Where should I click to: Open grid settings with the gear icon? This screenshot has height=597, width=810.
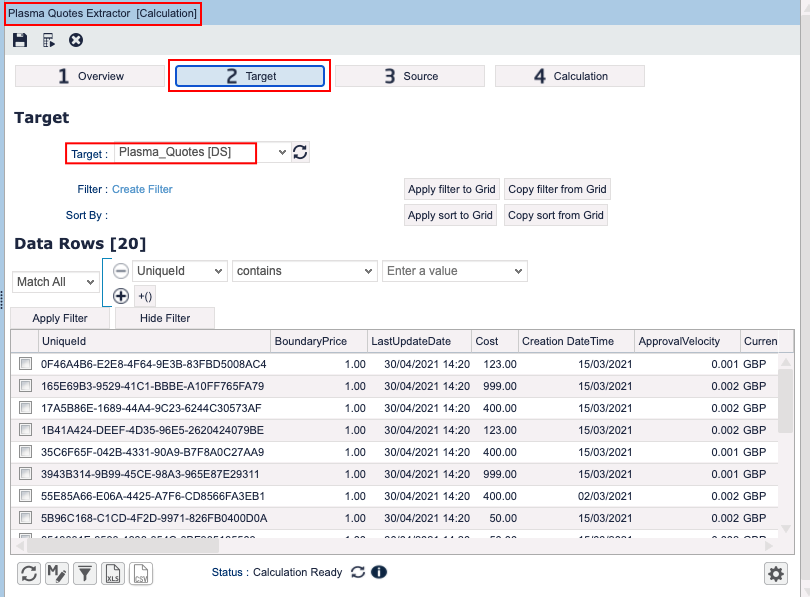pyautogui.click(x=775, y=573)
